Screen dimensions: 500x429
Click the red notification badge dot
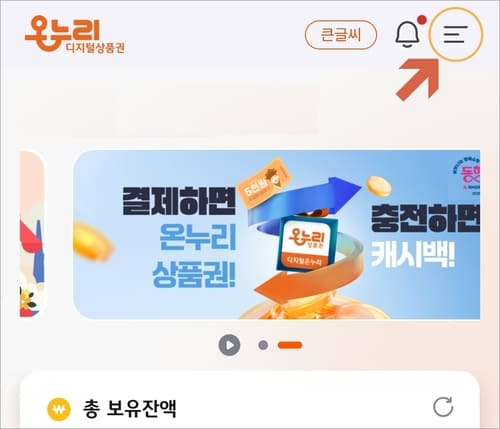coord(422,20)
